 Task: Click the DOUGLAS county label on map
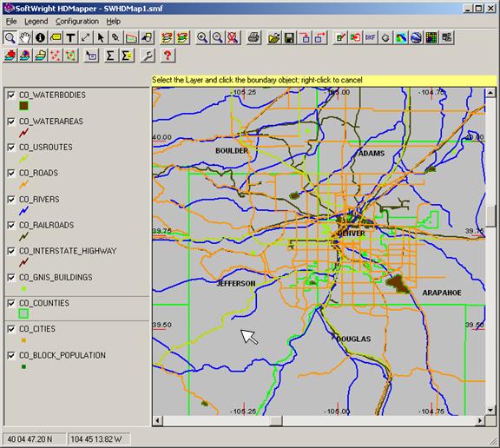click(x=353, y=339)
